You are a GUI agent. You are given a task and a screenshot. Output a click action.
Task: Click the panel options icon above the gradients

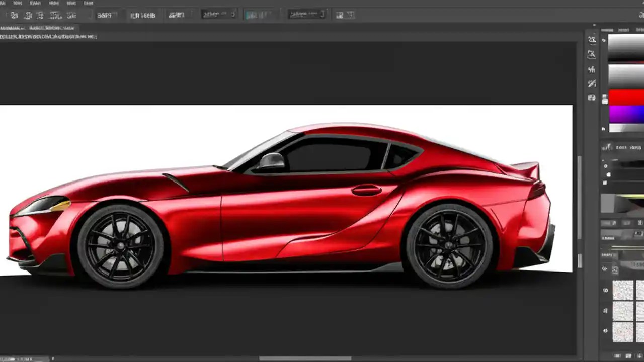click(603, 40)
